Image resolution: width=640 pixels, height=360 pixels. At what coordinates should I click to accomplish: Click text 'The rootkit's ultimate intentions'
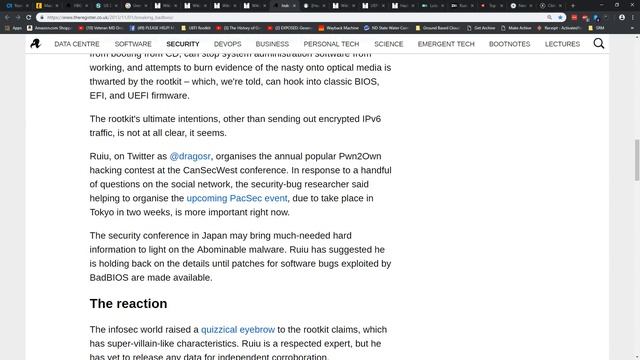(x=155, y=119)
